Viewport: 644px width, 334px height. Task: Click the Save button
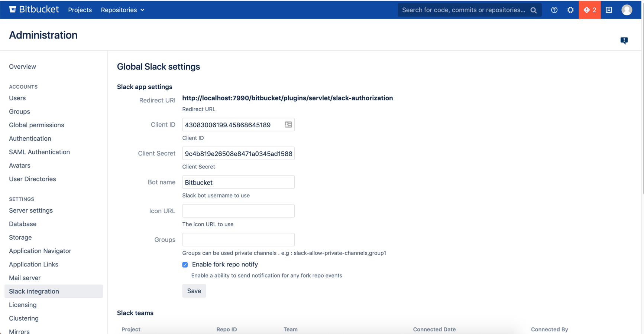click(194, 291)
